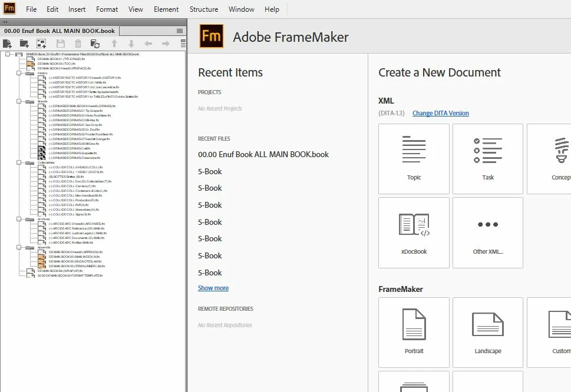Click the Save Book floppy disk icon

(61, 44)
